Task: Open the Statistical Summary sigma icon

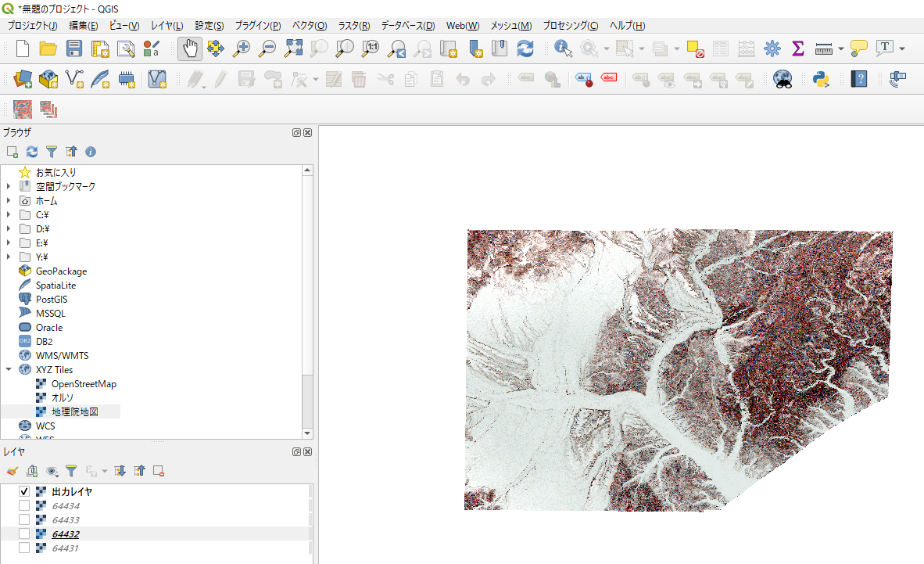Action: 798,48
